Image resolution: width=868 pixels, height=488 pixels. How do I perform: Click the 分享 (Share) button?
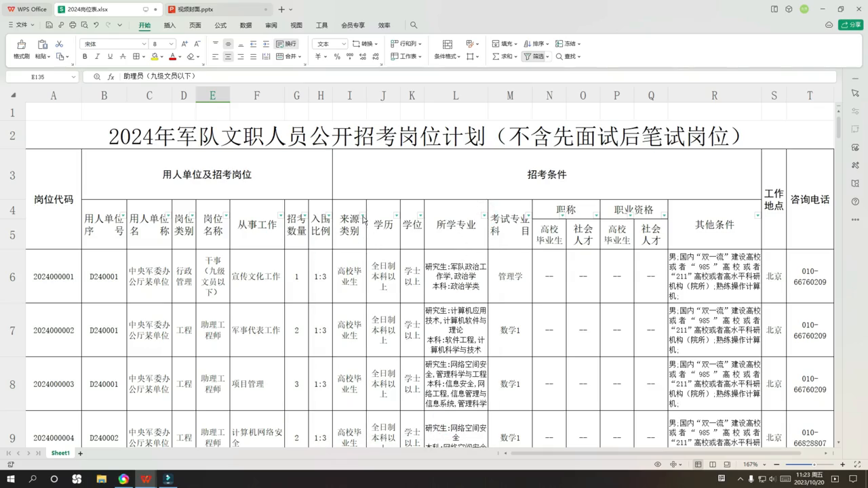[850, 25]
